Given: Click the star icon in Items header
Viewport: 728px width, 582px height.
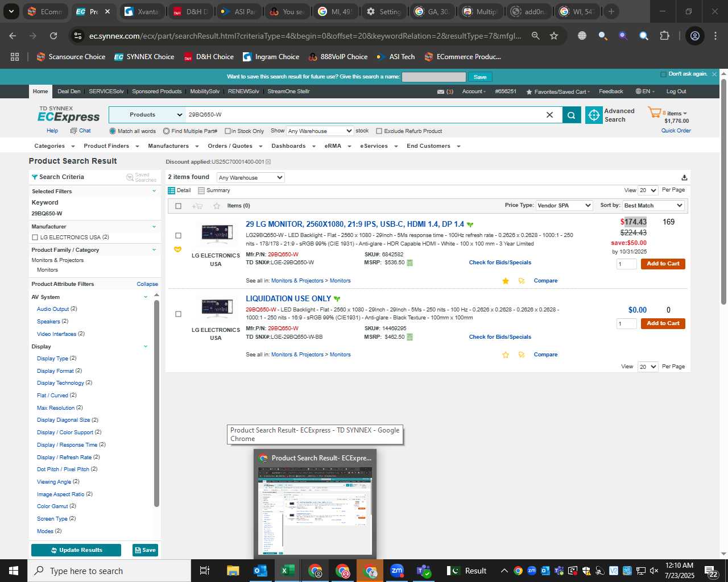Looking at the screenshot, I should (216, 206).
